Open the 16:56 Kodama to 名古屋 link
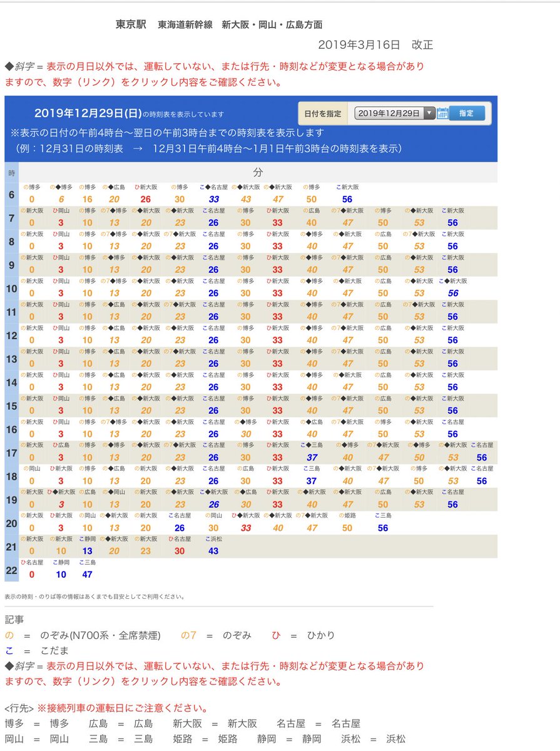 click(x=453, y=434)
